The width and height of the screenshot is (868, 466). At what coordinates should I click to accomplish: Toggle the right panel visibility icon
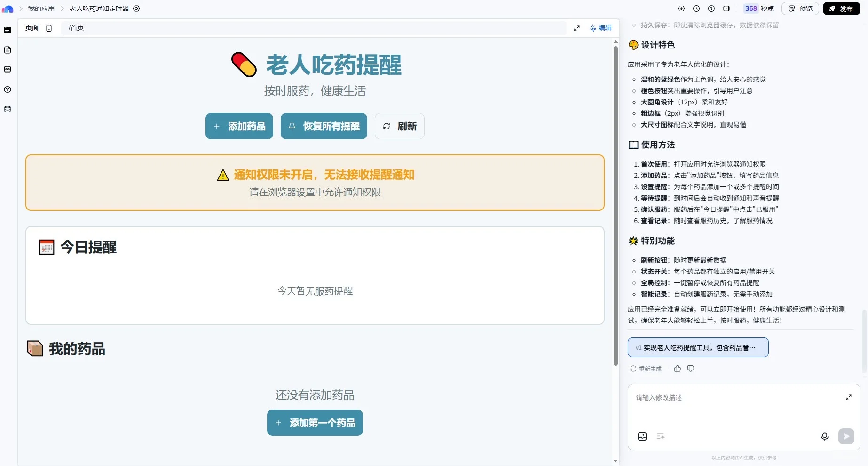[x=726, y=8]
